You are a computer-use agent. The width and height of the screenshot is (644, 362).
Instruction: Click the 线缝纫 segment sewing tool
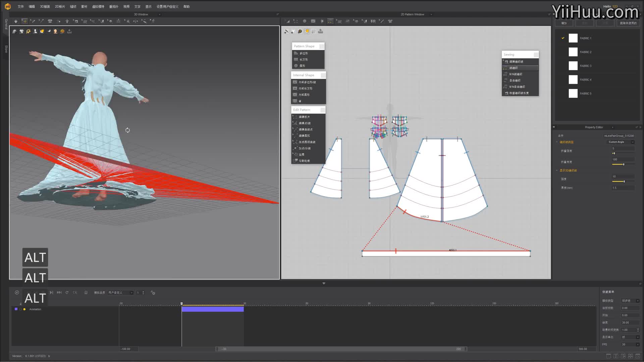(x=513, y=68)
